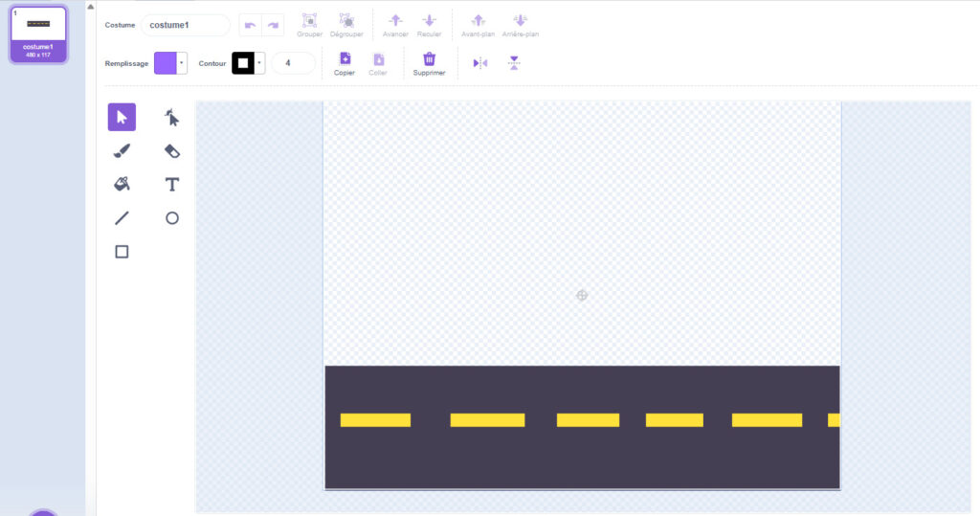Select the Line tool
This screenshot has height=516, width=980.
[122, 217]
